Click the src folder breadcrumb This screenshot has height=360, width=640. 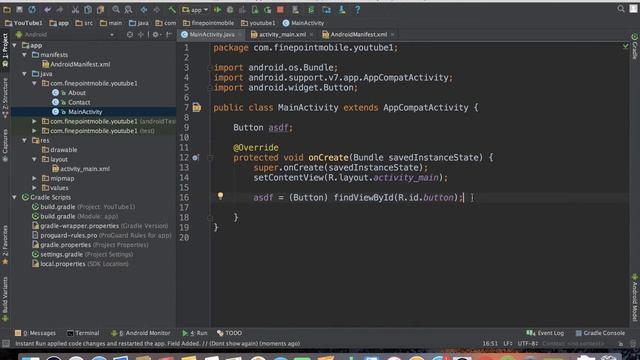click(84, 23)
